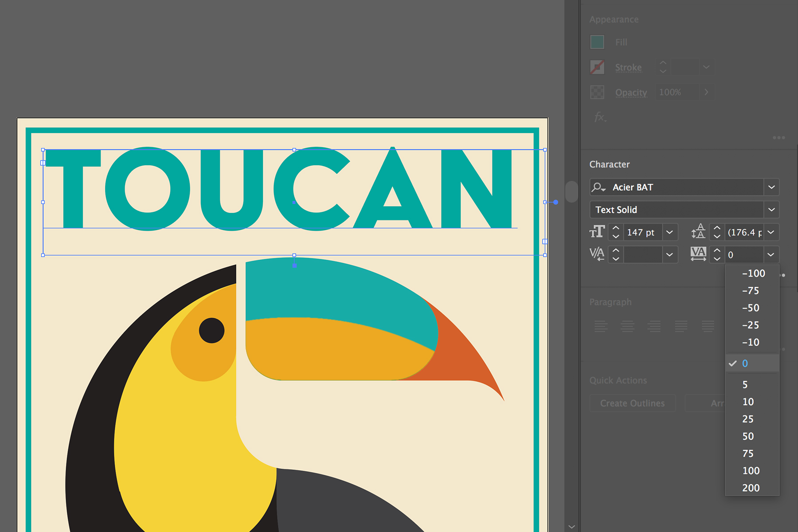Select justify last left paragraph icon
The width and height of the screenshot is (798, 532).
tap(681, 326)
